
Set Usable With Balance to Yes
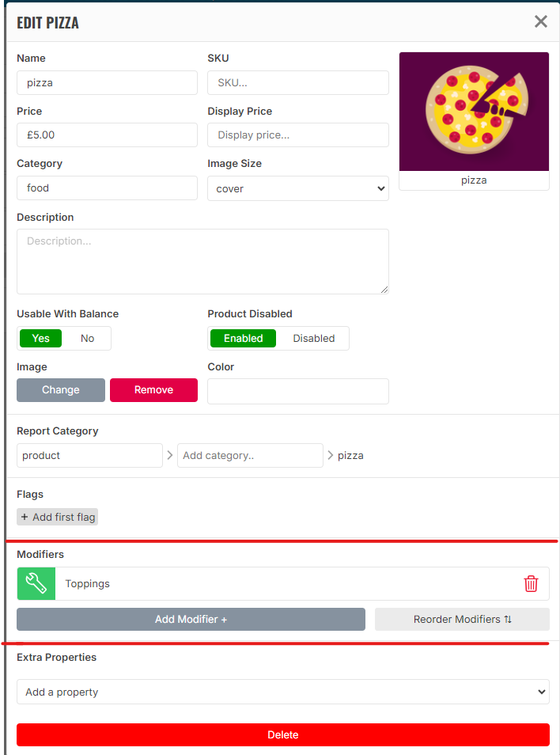point(41,338)
